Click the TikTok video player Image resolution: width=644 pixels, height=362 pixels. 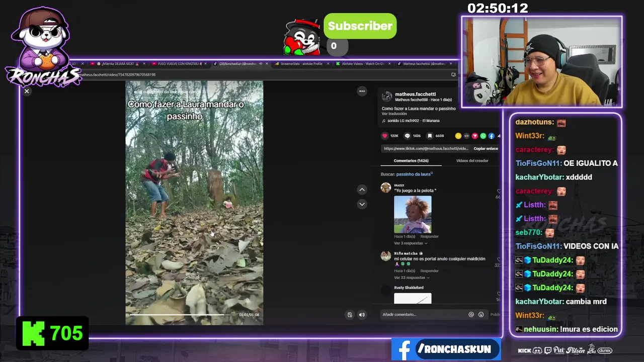tap(194, 203)
